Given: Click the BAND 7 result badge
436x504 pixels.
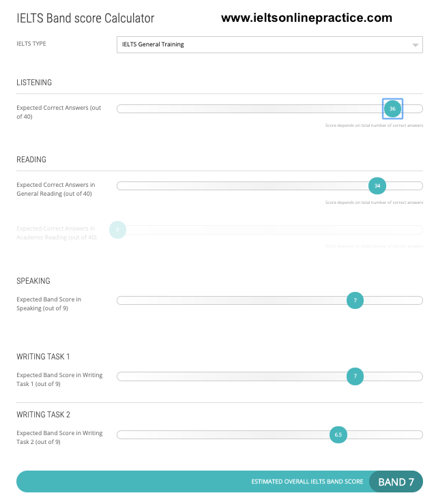Looking at the screenshot, I should tap(396, 482).
